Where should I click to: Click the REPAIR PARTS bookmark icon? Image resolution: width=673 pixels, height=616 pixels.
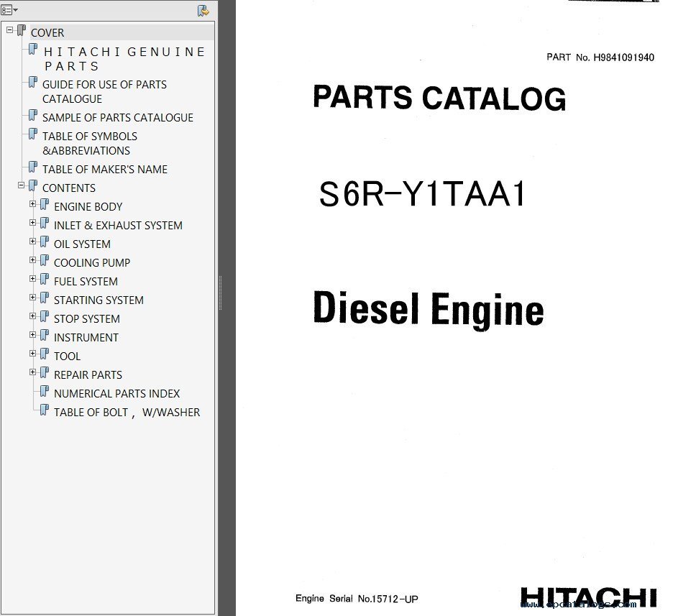point(45,372)
